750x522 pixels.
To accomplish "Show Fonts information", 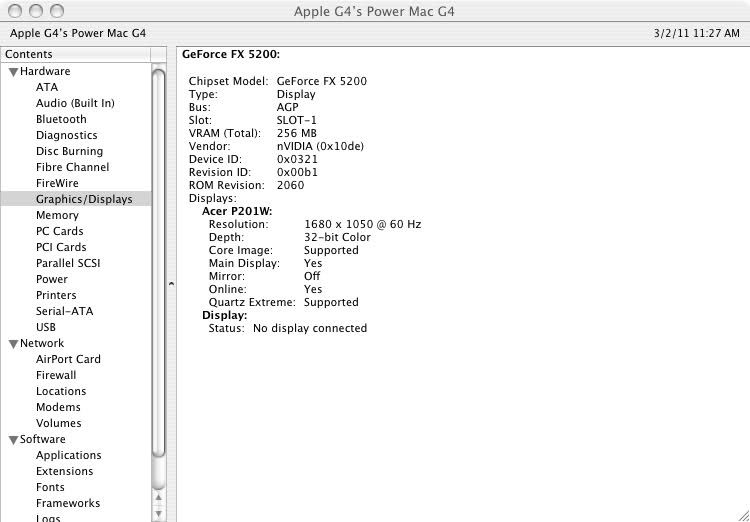I will click(50, 487).
